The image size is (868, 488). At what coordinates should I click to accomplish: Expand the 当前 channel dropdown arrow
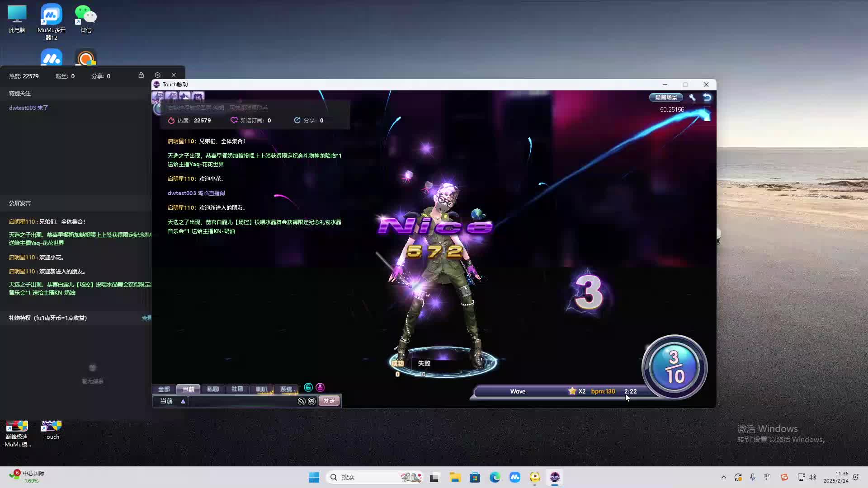pos(183,401)
